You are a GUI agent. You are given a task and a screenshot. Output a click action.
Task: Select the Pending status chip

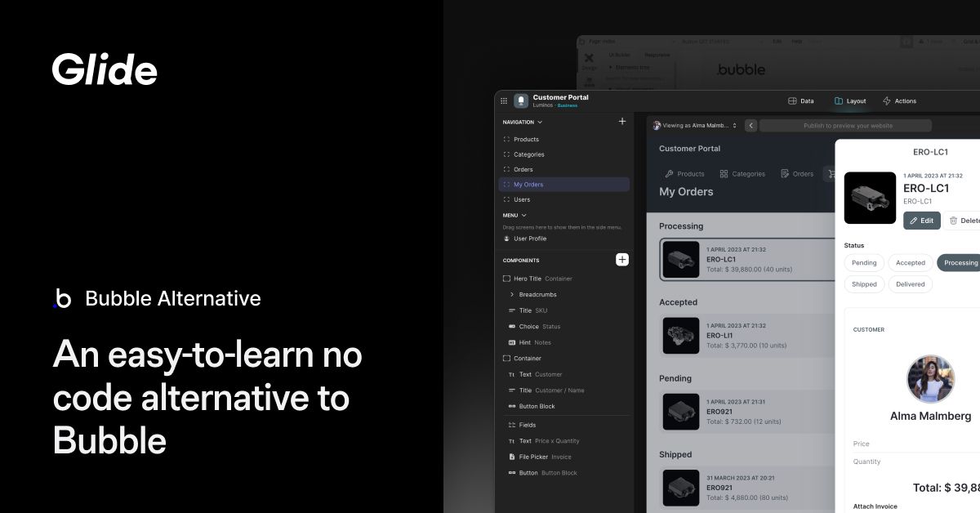coord(864,263)
